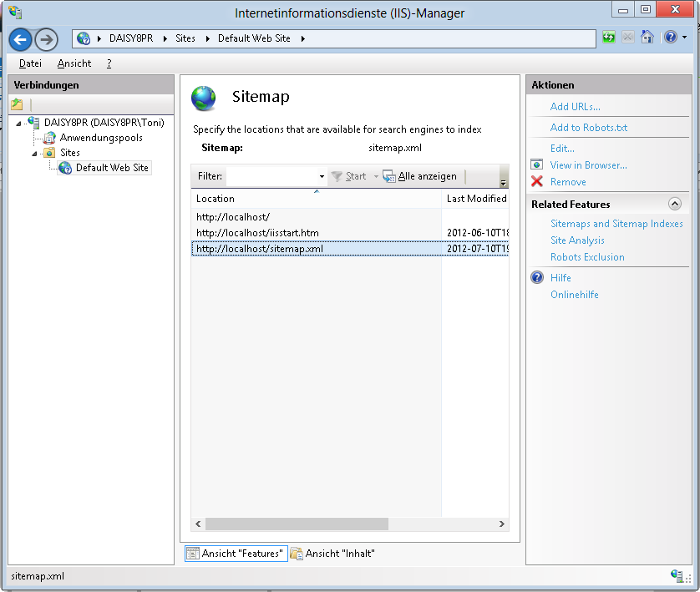
Task: Click the View in Browser icon
Action: 537,165
